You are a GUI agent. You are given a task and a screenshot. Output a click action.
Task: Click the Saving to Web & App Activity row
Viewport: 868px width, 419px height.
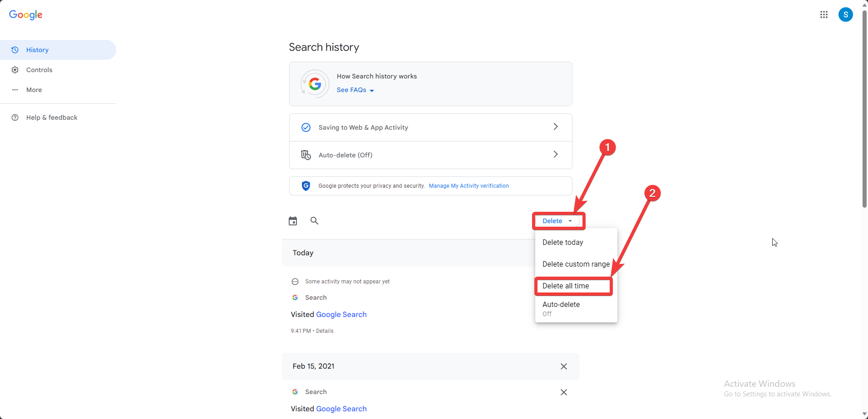click(430, 127)
